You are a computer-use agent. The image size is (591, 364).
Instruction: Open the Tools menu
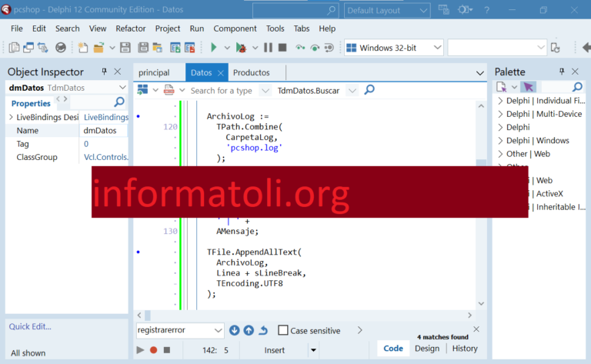[x=275, y=28]
